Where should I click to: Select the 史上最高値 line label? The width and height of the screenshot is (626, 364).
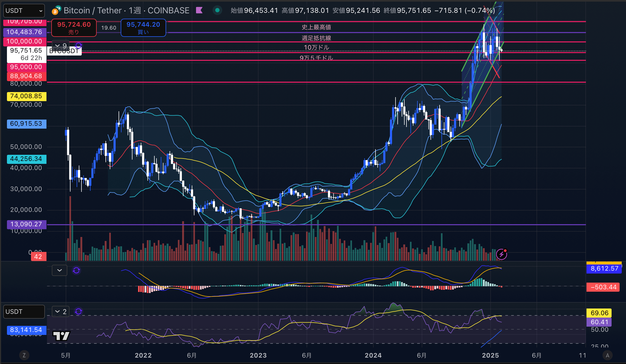(x=316, y=27)
